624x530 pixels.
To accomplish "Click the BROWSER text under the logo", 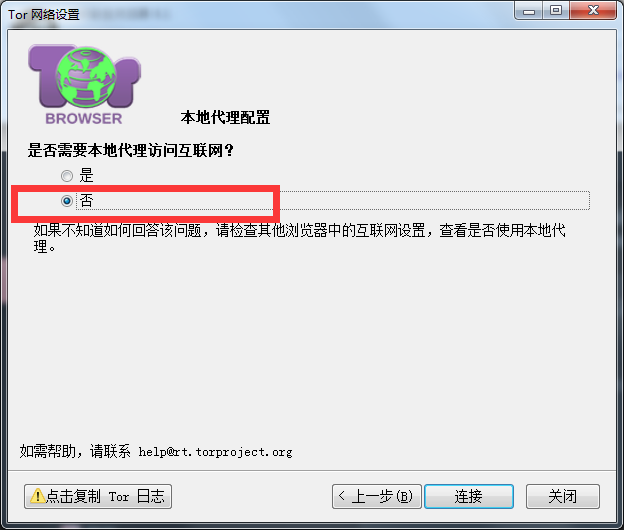I will 84,119.
